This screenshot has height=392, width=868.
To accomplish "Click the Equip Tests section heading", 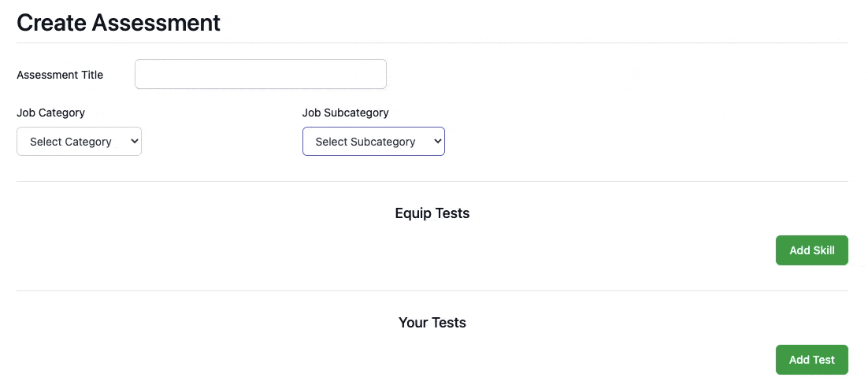I will pyautogui.click(x=432, y=213).
